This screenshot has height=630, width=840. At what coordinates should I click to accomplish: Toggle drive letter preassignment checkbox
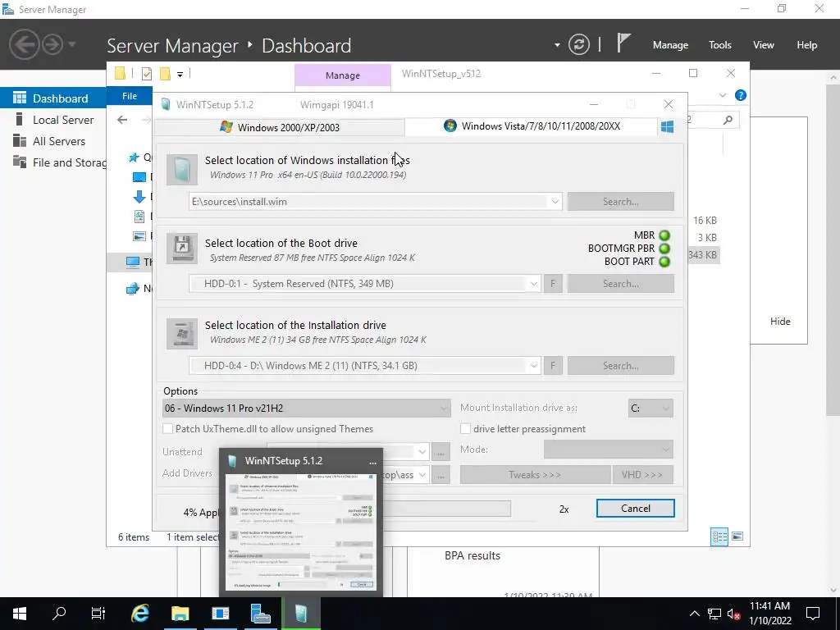tap(466, 428)
